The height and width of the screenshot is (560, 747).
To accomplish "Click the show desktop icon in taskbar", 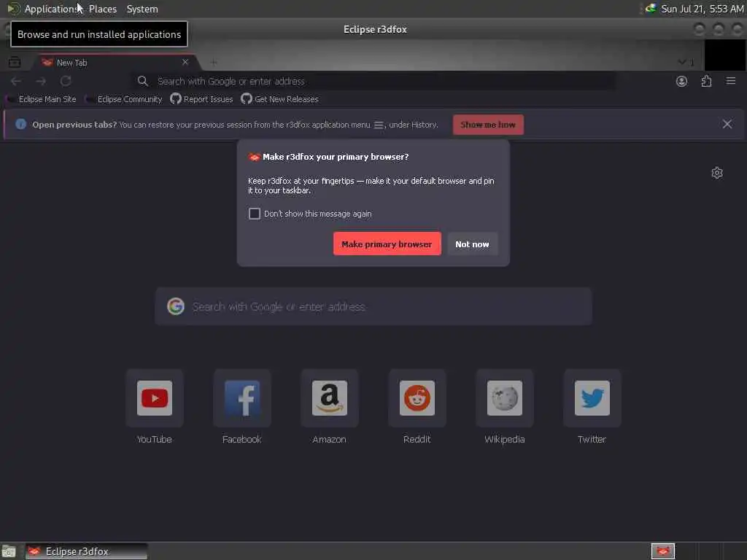I will tap(9, 551).
